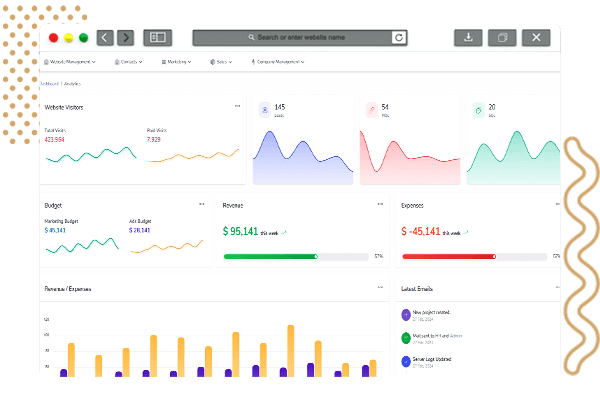Select the New project created entry text
This screenshot has height=400, width=600.
(x=431, y=312)
